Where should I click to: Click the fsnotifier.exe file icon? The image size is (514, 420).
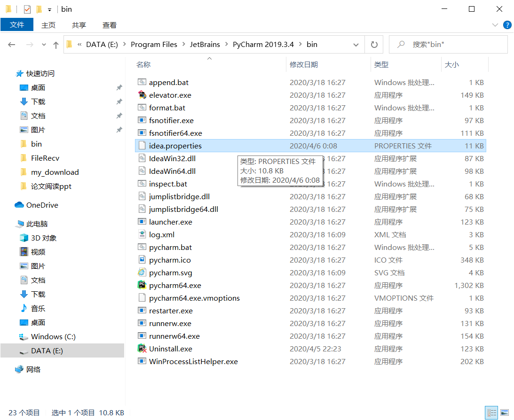tap(142, 120)
